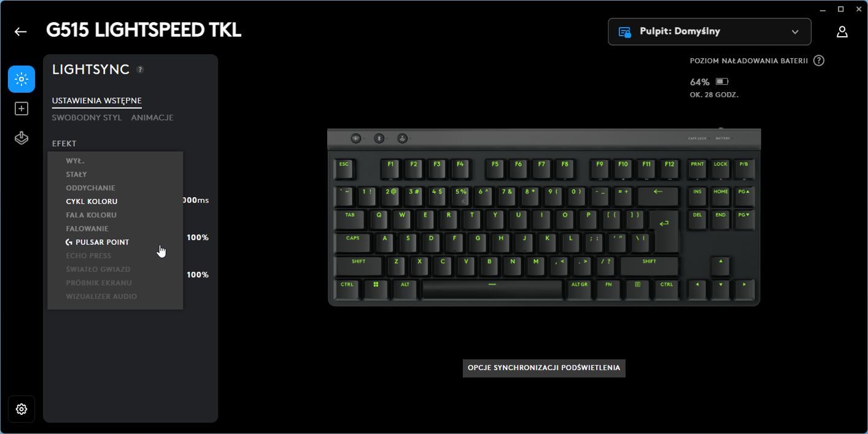The width and height of the screenshot is (868, 434).
Task: Click the LIGHTSYNC help question mark
Action: point(140,69)
